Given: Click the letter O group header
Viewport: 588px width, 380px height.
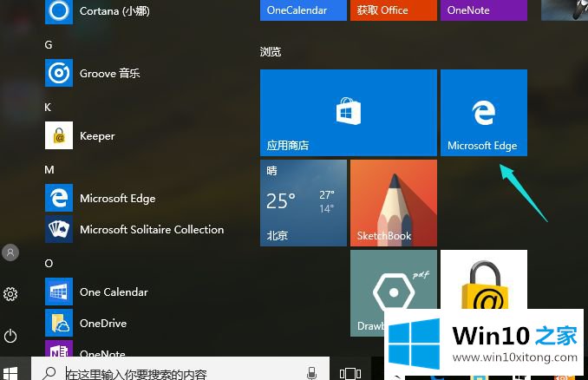Looking at the screenshot, I should tap(49, 264).
